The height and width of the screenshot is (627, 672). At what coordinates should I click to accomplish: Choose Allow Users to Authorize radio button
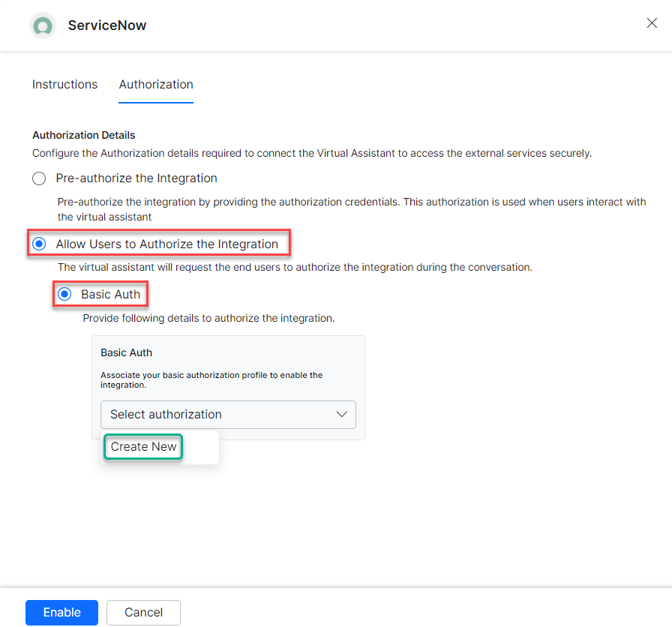tap(39, 244)
